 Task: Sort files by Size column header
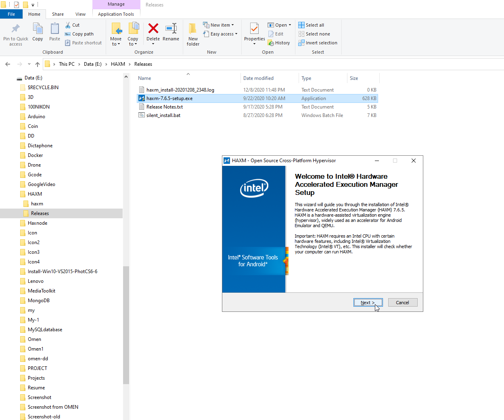pos(363,78)
